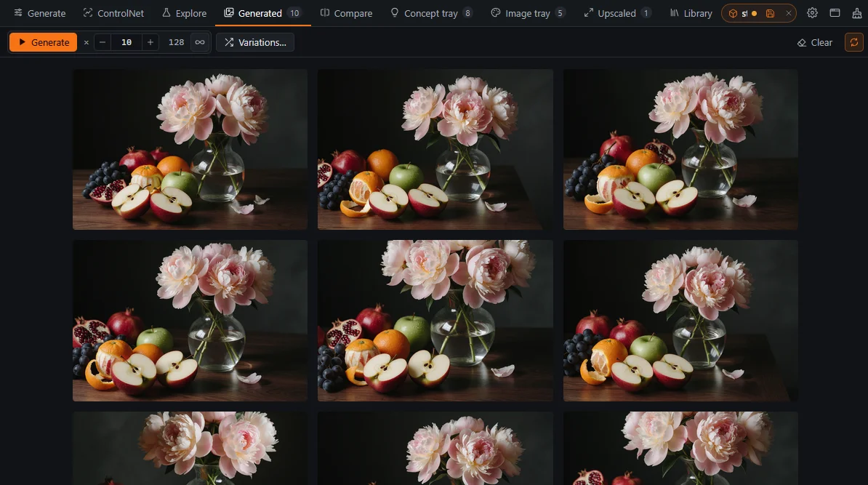
Task: Select the first image in the middle row
Action: click(x=190, y=321)
